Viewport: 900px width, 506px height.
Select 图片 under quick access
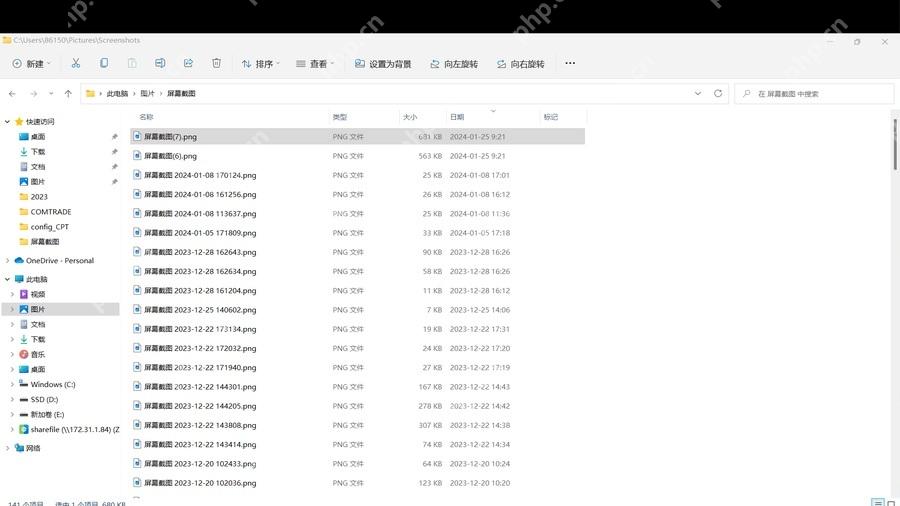click(38, 181)
